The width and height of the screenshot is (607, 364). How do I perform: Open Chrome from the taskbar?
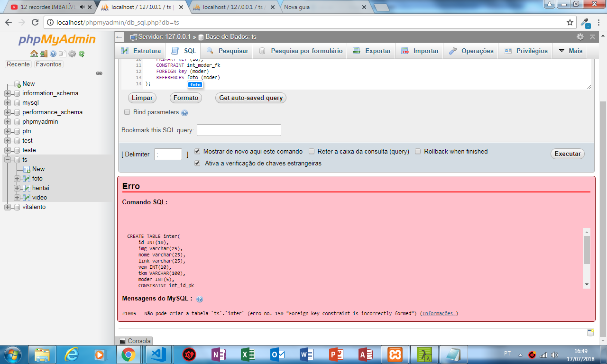129,354
